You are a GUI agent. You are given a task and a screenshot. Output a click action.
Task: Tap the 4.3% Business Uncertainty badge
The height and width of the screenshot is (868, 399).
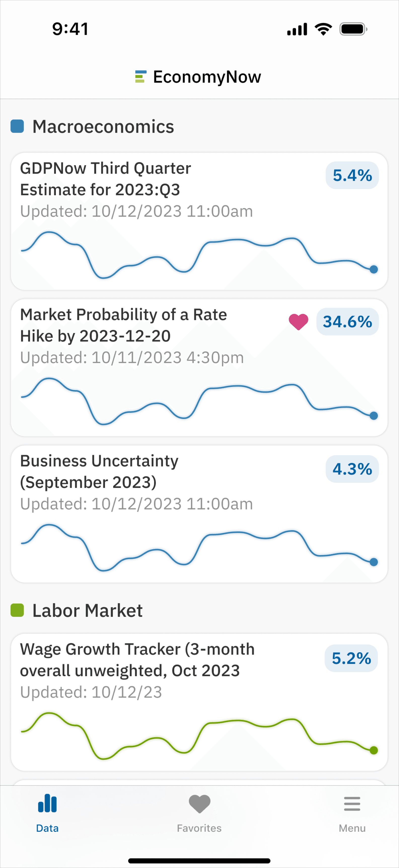click(x=352, y=469)
